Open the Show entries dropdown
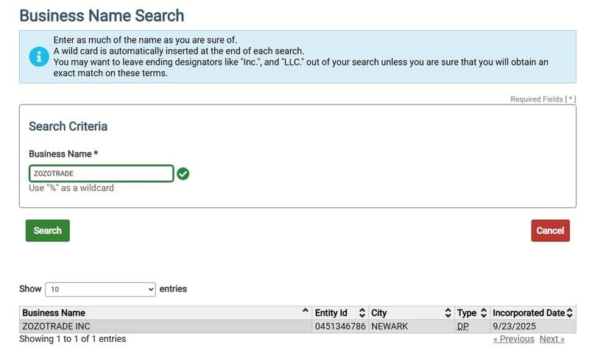Image resolution: width=589 pixels, height=364 pixels. [x=100, y=289]
